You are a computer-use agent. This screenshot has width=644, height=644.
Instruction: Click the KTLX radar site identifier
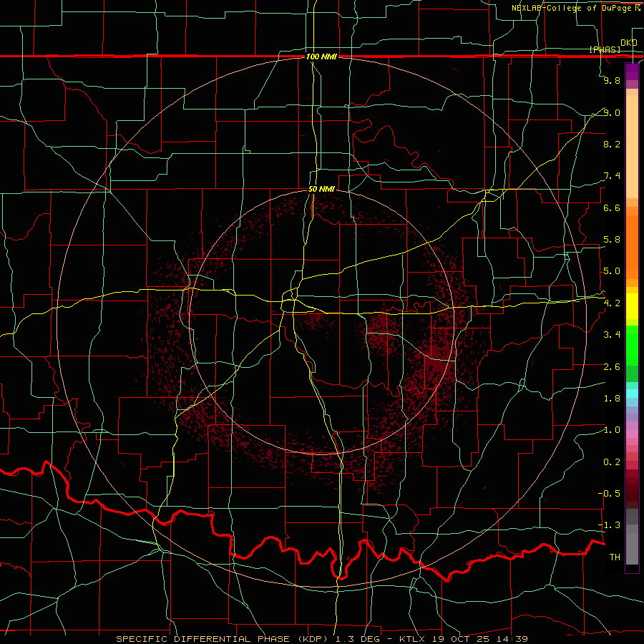(x=413, y=639)
